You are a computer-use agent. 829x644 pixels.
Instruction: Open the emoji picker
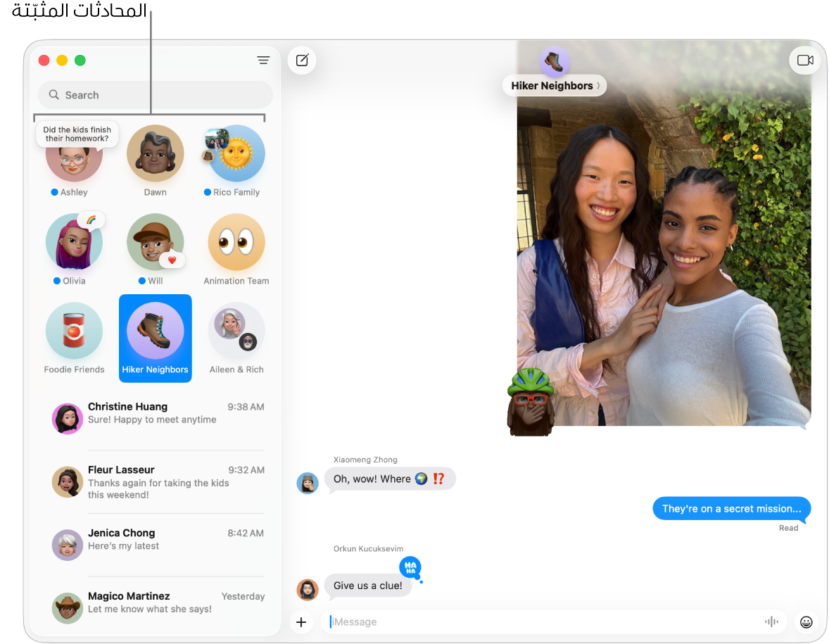[806, 621]
